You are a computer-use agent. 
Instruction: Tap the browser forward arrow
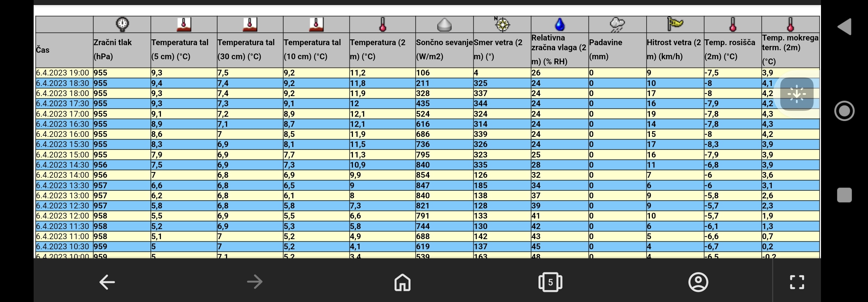point(255,282)
